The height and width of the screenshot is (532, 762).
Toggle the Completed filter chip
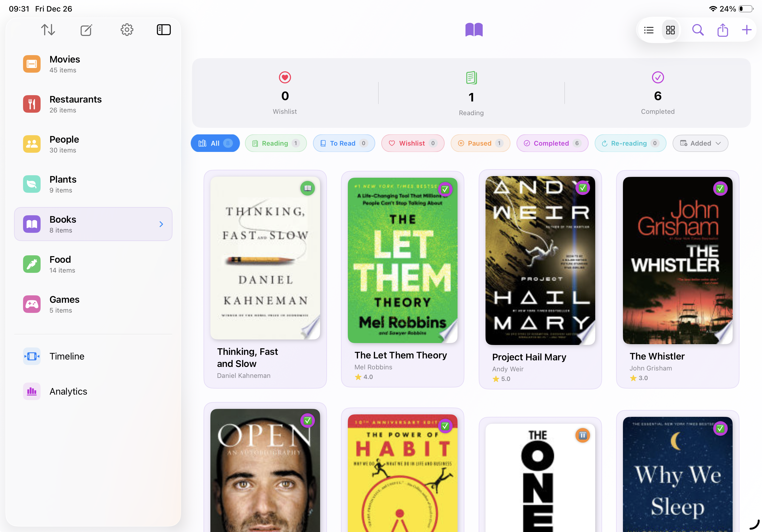(x=552, y=143)
